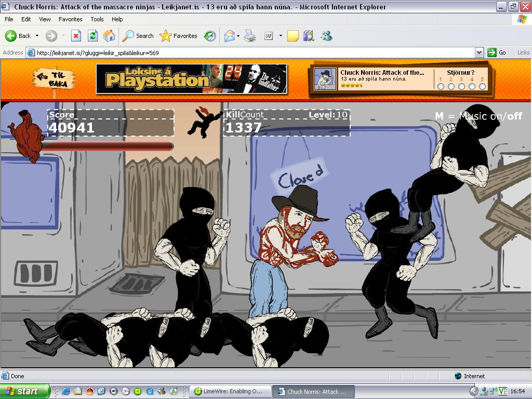Open the VNC tray icon
The width and height of the screenshot is (532, 399).
pyautogui.click(x=502, y=391)
